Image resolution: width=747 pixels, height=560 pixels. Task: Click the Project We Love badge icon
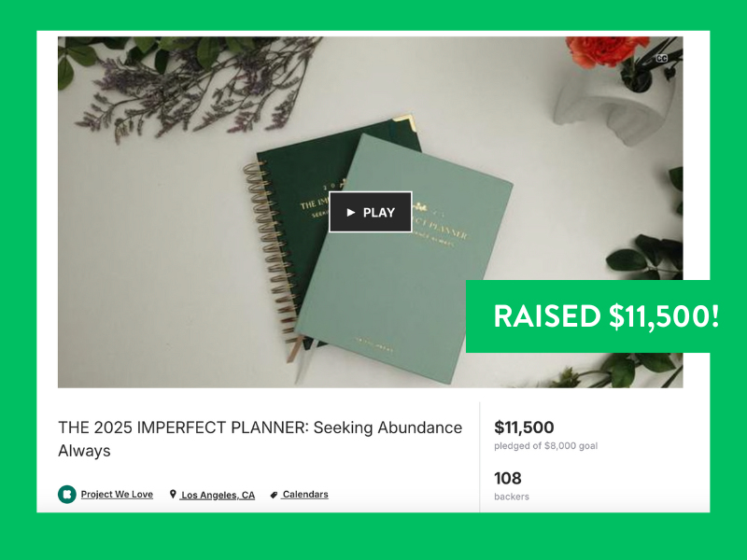(x=67, y=495)
